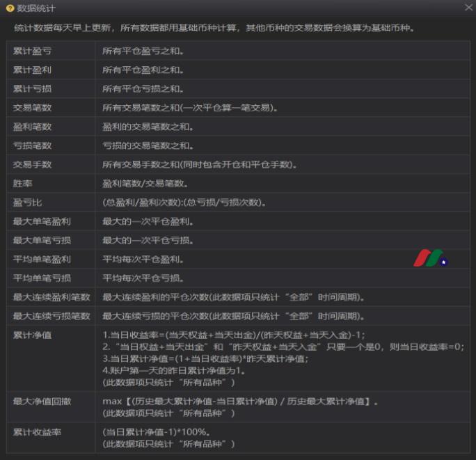Click the line 1.当日收益率 formula

coord(234,335)
